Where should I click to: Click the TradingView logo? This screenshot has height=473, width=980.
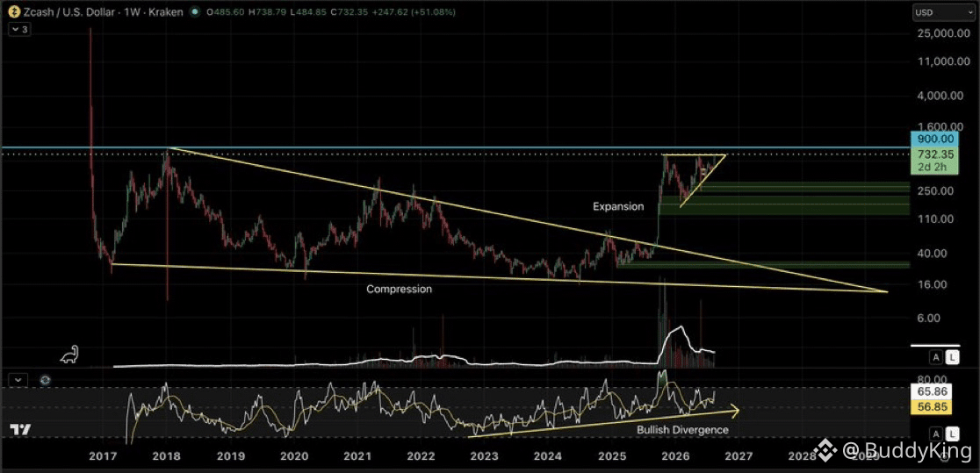click(20, 430)
